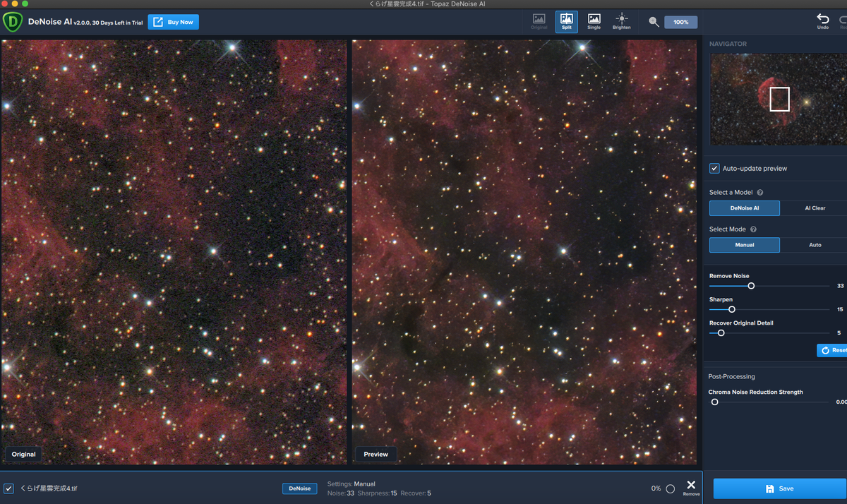Screen dimensions: 847x504
Task: Click the Sharpen value 15
Action: 840,309
